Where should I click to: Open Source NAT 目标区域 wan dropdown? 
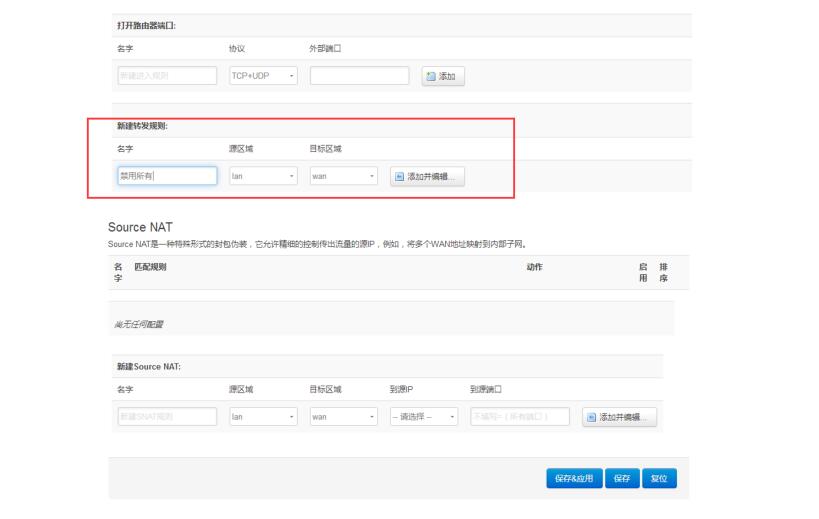tap(343, 417)
